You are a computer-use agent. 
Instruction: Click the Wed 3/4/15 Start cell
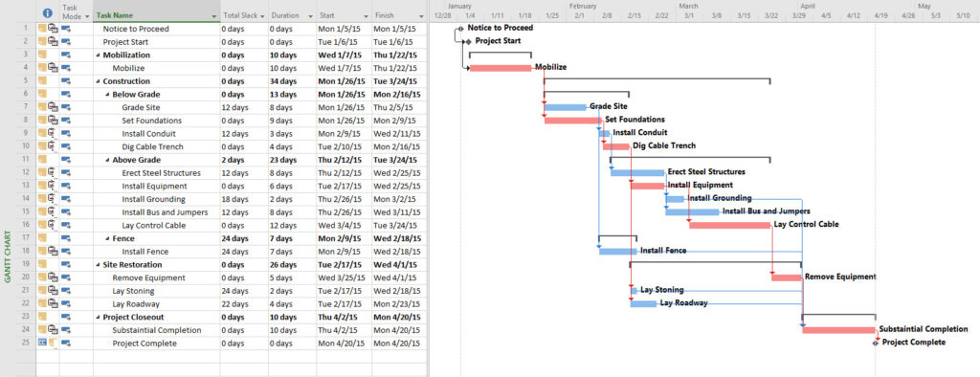344,225
